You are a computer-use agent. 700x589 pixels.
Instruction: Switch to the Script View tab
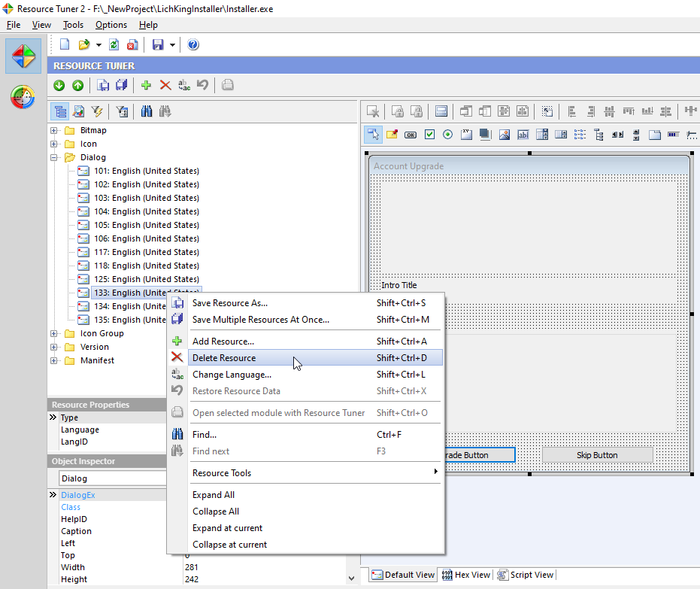(x=526, y=575)
